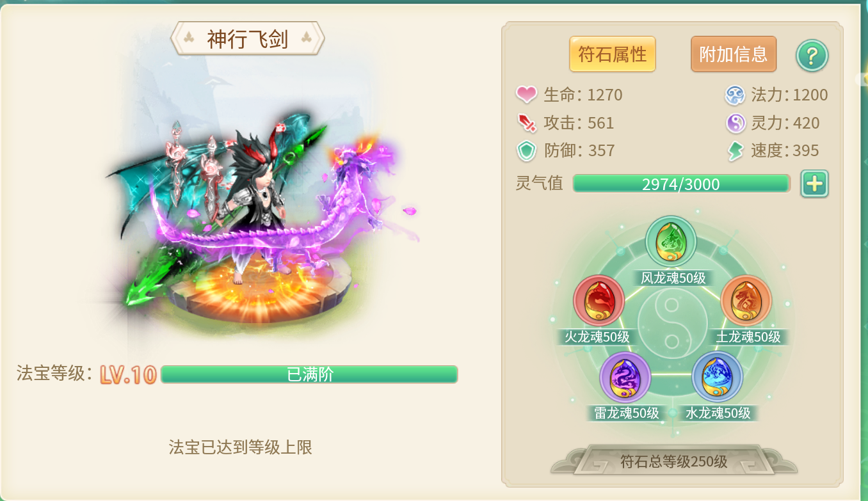
Task: Select the water dragon soul (水龙魂) stone
Action: click(x=717, y=378)
